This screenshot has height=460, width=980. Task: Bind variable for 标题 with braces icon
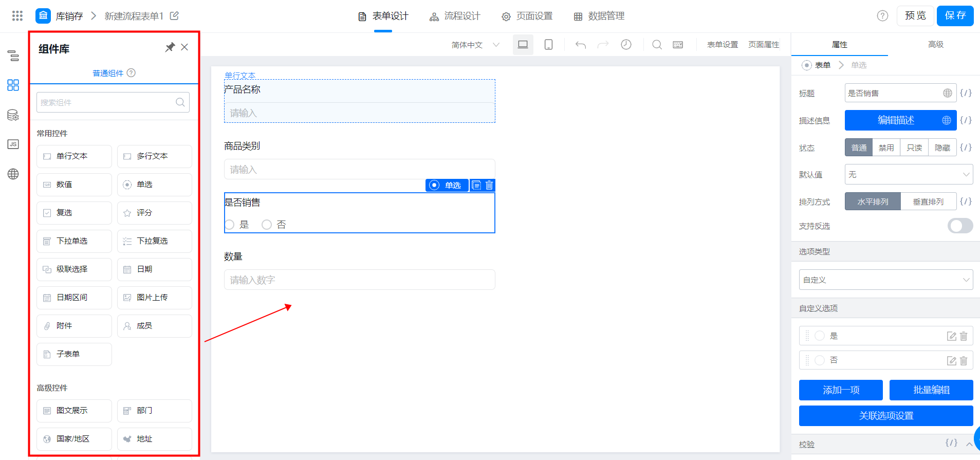(966, 93)
